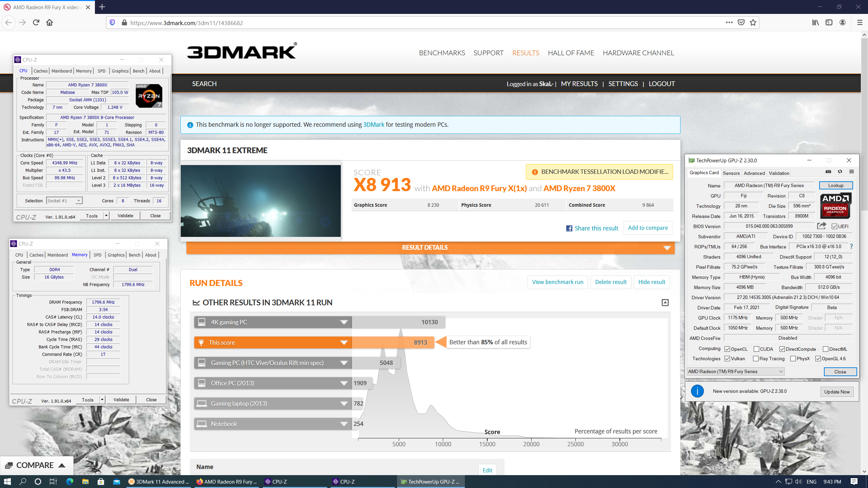Save page to Pocket icon

click(x=741, y=23)
